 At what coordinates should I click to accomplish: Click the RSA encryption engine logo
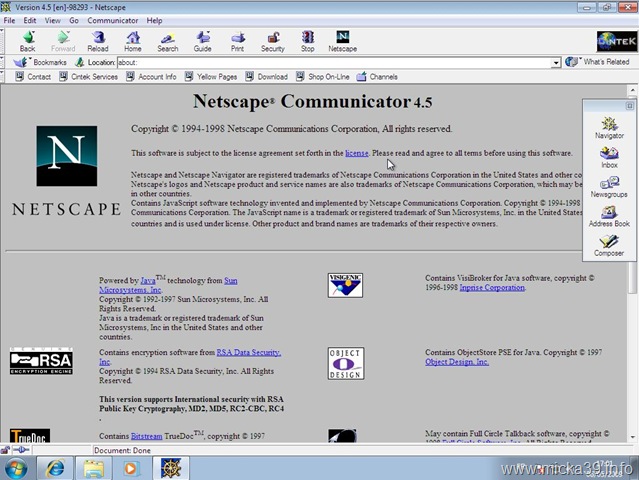pyautogui.click(x=41, y=361)
